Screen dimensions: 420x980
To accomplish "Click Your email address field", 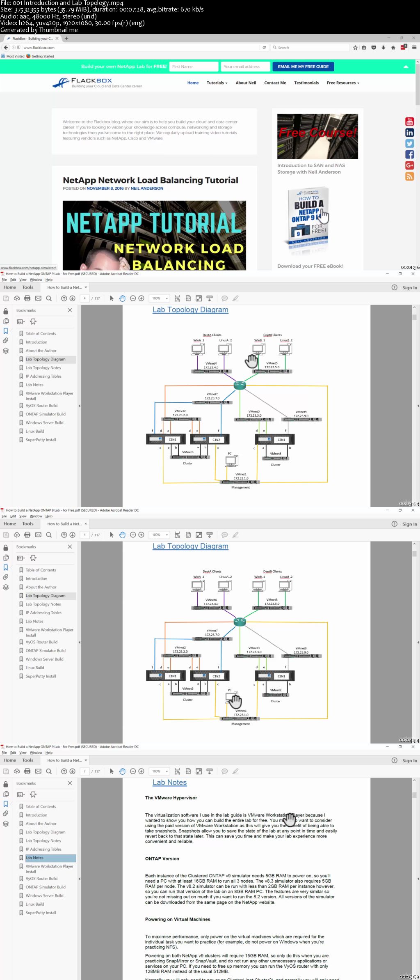I will (x=245, y=67).
